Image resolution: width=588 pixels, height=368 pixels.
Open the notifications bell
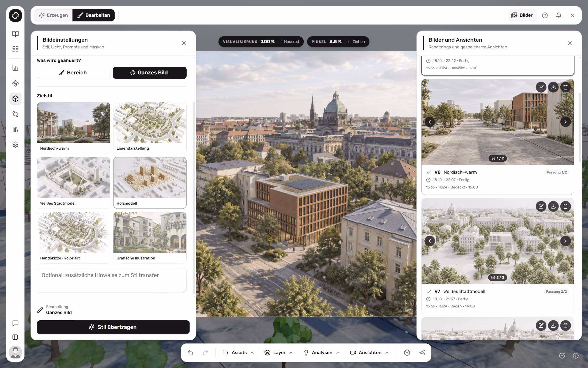(x=559, y=15)
